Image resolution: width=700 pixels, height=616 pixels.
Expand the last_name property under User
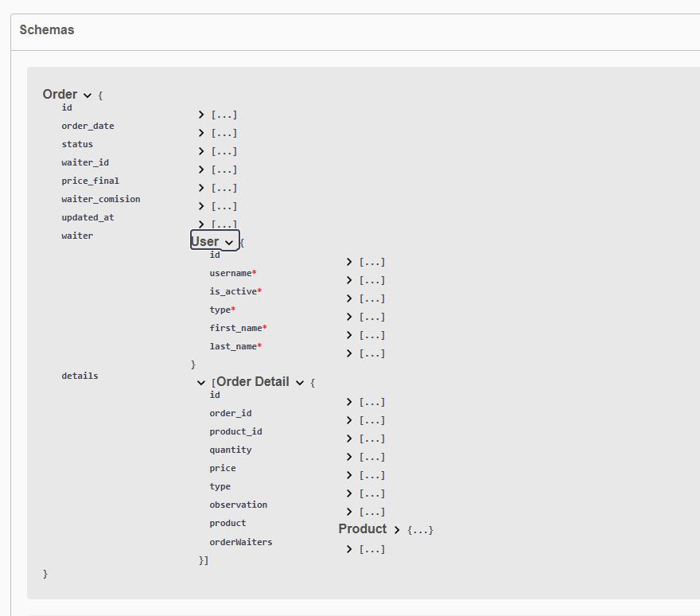(x=349, y=353)
